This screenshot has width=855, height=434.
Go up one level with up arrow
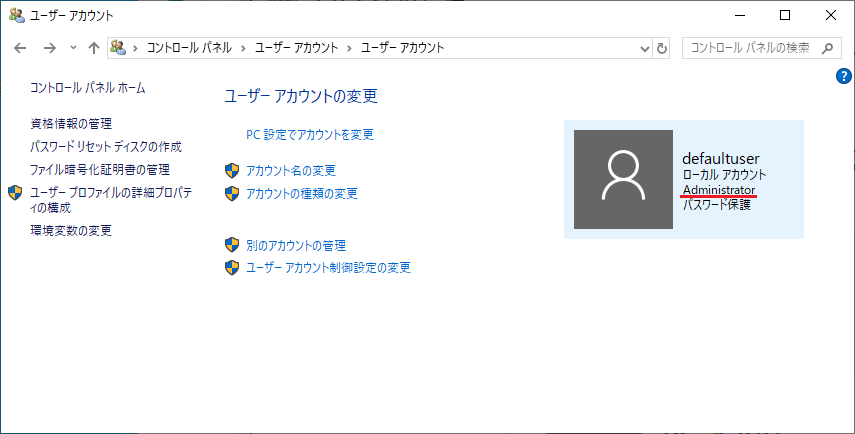[x=94, y=48]
